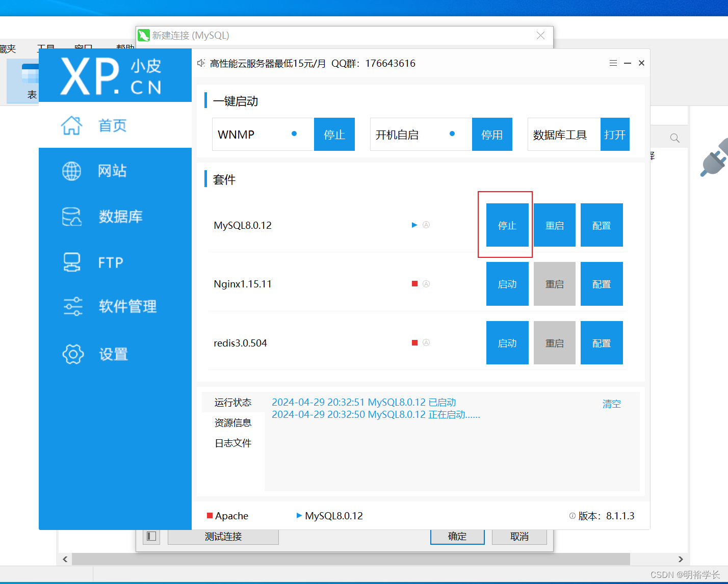Toggle auto-start Ⓐ icon for Nginx1.15.11
The height and width of the screenshot is (584, 728).
pyautogui.click(x=426, y=284)
